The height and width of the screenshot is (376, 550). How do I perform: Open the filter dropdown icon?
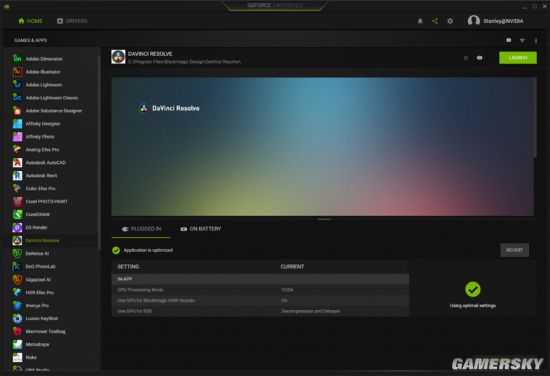(522, 41)
